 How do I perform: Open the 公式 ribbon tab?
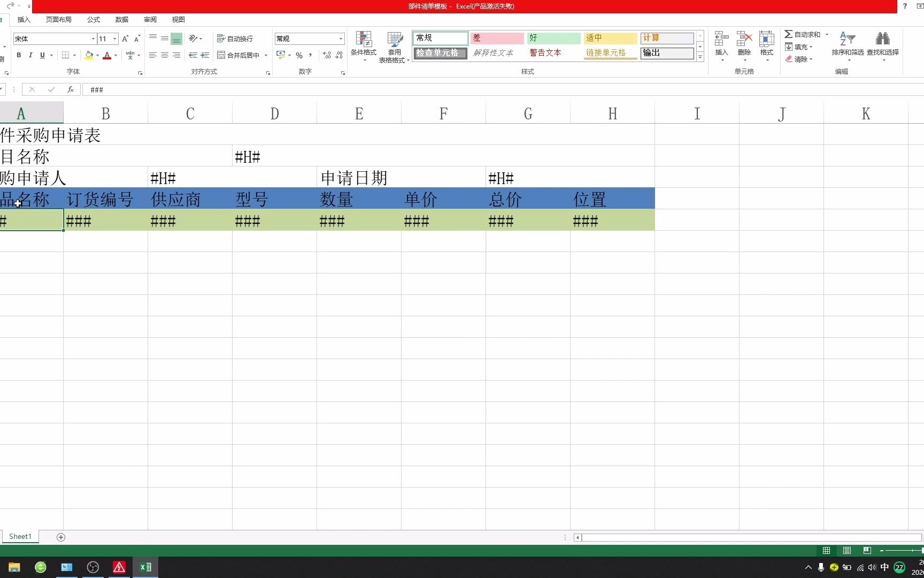tap(94, 19)
